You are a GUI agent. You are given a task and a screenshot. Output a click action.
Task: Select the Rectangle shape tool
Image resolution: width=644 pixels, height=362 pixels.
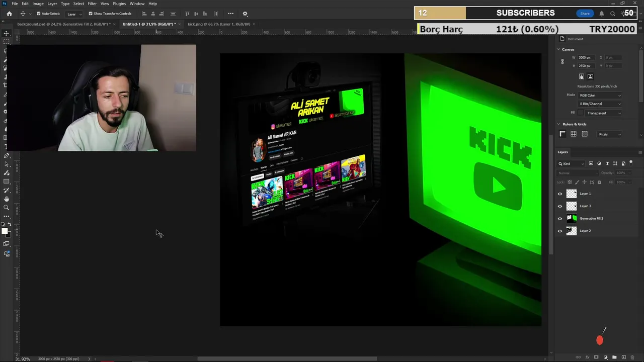pyautogui.click(x=6, y=182)
